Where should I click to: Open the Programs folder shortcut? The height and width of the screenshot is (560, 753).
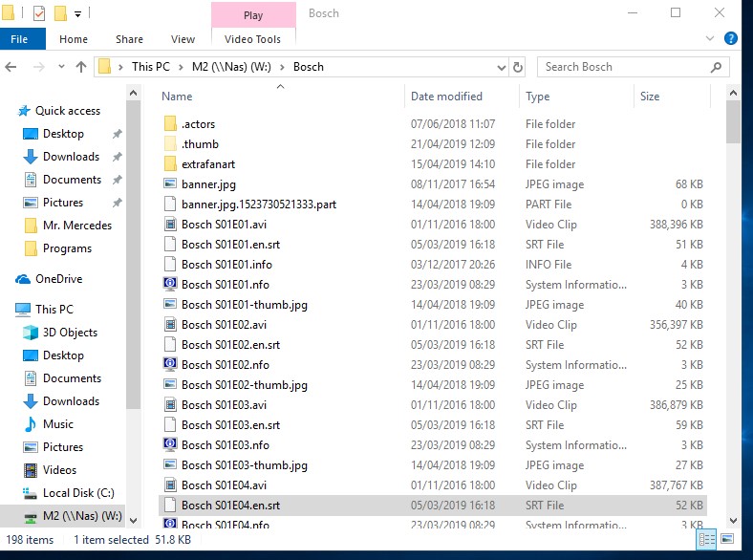click(x=67, y=248)
